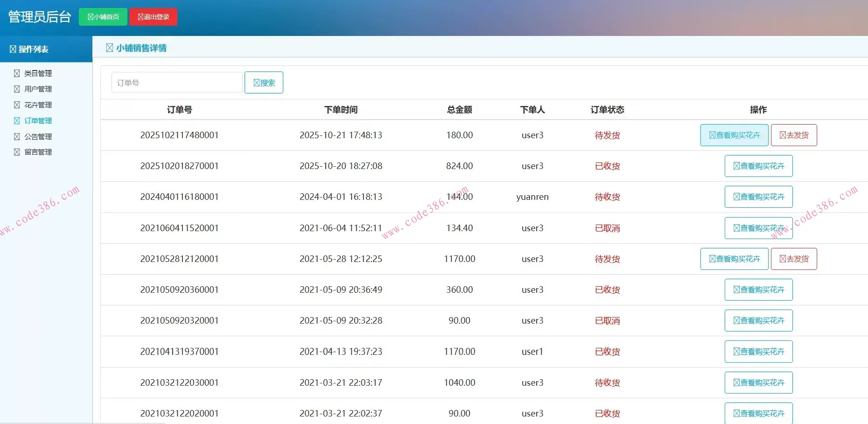
Task: Click 查看购买花卉 for the yuanren order
Action: click(x=758, y=197)
